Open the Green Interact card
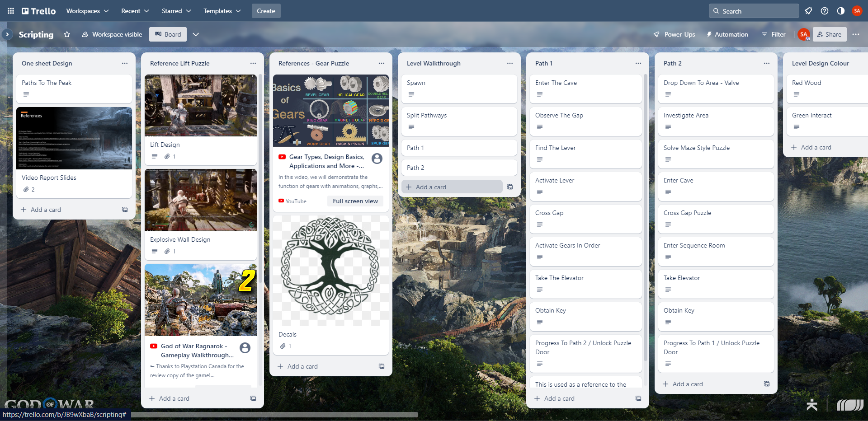Image resolution: width=868 pixels, height=421 pixels. tap(827, 122)
